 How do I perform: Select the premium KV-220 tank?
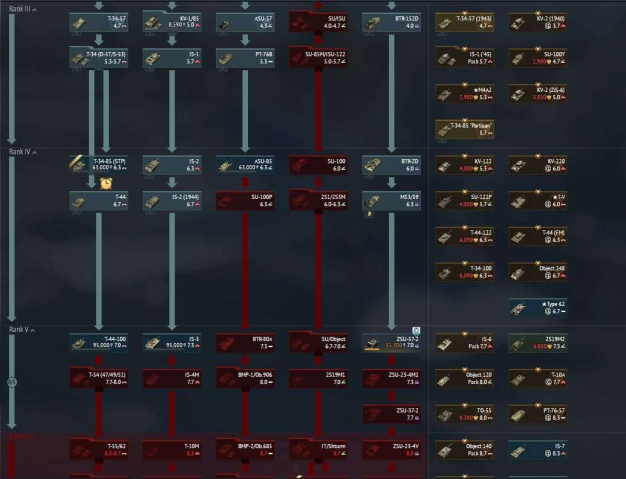point(540,164)
